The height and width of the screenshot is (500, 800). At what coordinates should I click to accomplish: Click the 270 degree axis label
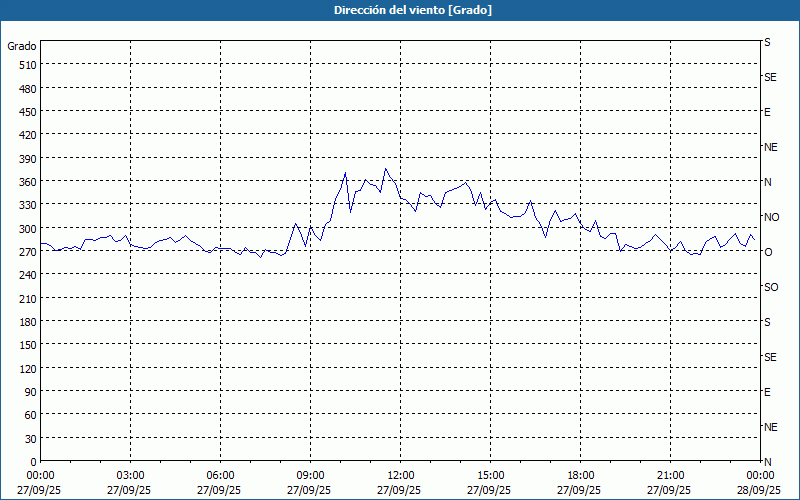[26, 251]
